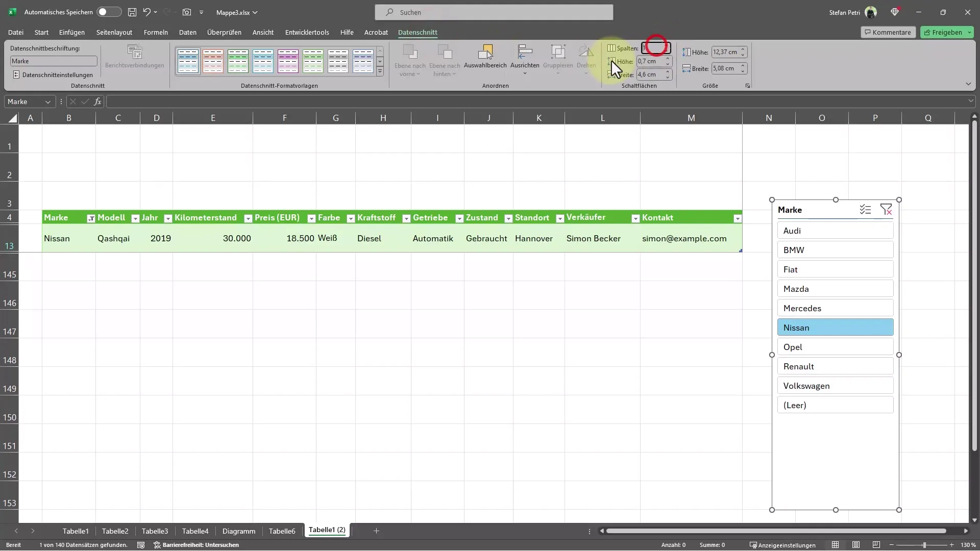Screen dimensions: 980x551
Task: Switch to Normal view icon
Action: click(835, 545)
